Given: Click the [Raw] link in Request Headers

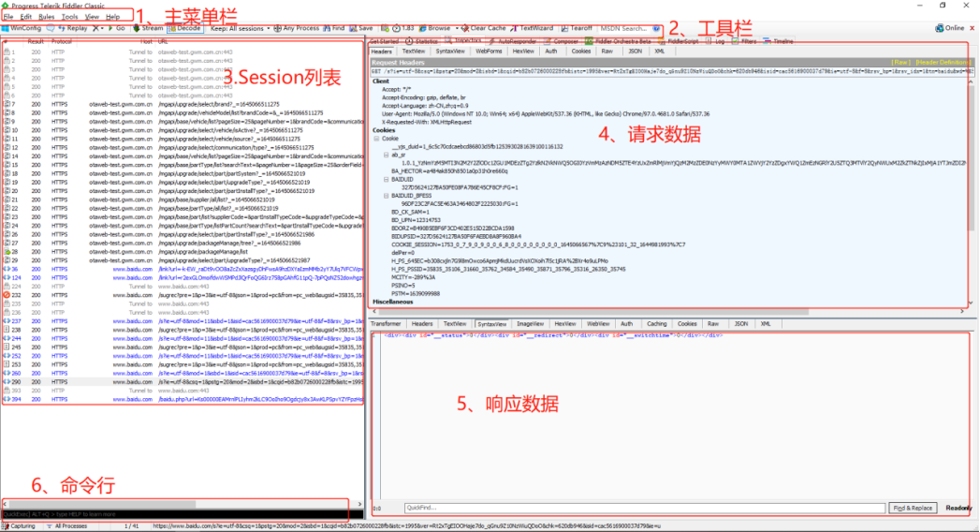Looking at the screenshot, I should coord(900,63).
